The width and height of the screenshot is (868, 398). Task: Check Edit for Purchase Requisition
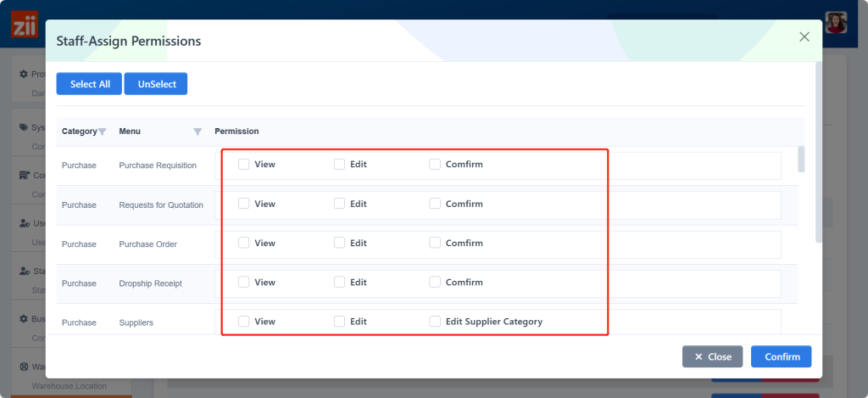tap(340, 165)
